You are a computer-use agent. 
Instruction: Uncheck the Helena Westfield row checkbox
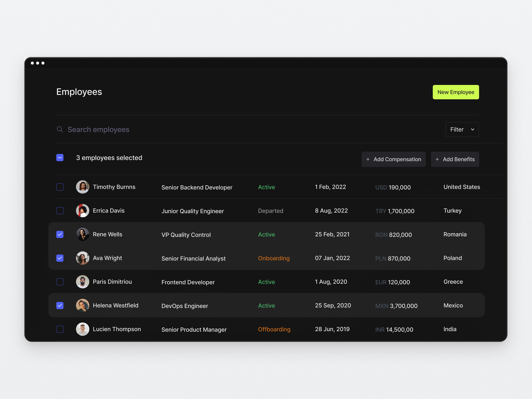click(60, 305)
